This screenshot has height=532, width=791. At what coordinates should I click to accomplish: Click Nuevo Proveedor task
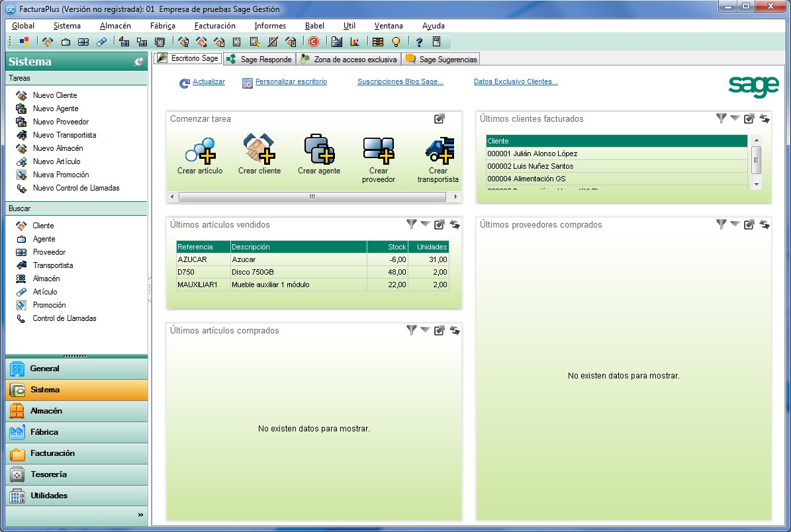[x=60, y=122]
